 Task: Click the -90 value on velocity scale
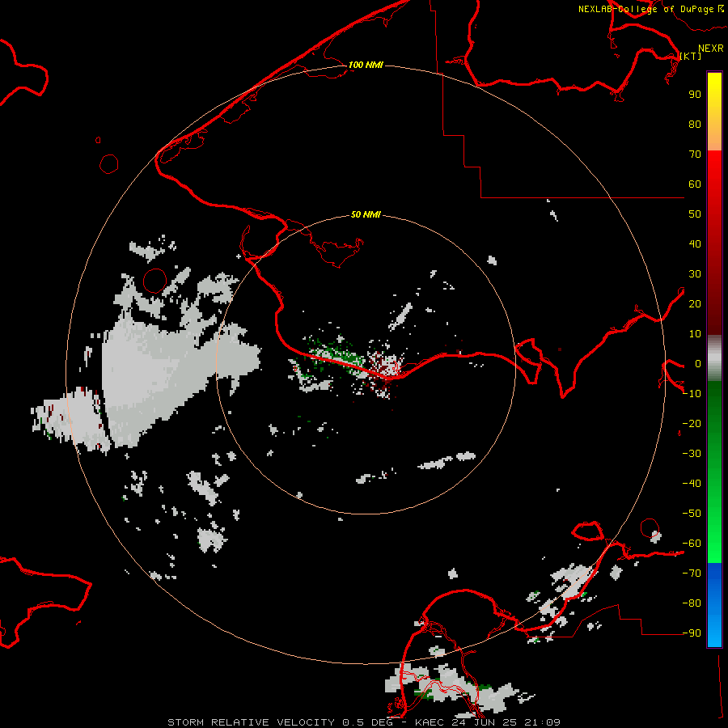point(692,633)
